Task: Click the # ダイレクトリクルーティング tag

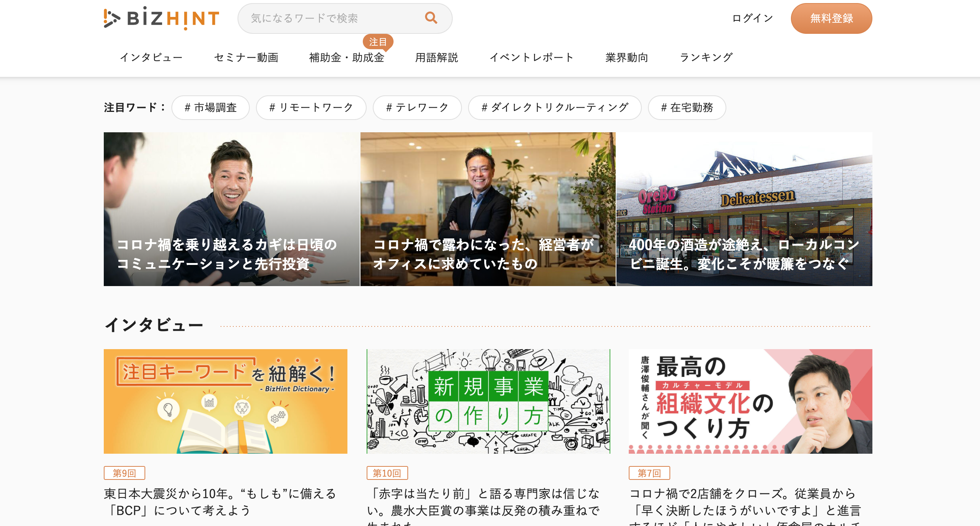Action: 555,108
